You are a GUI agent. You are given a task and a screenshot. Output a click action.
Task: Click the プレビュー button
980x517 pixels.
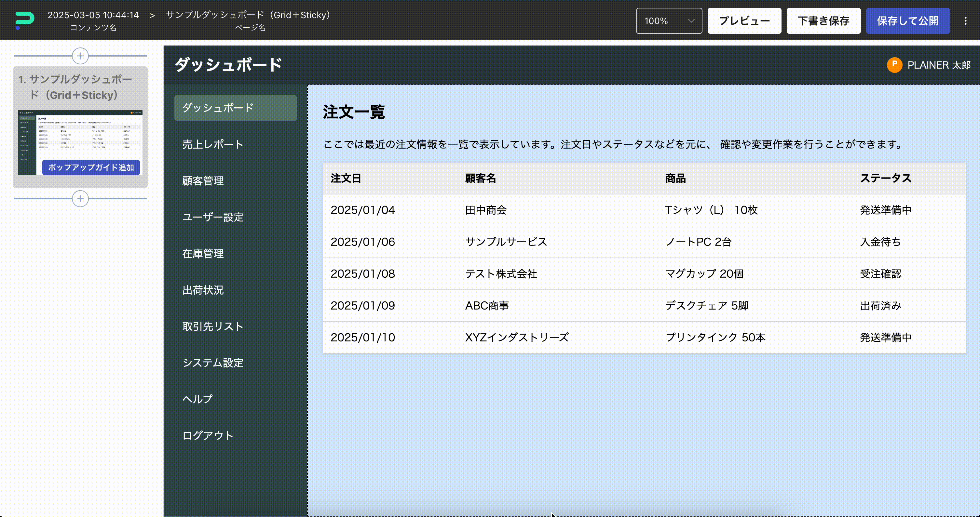[x=744, y=21]
